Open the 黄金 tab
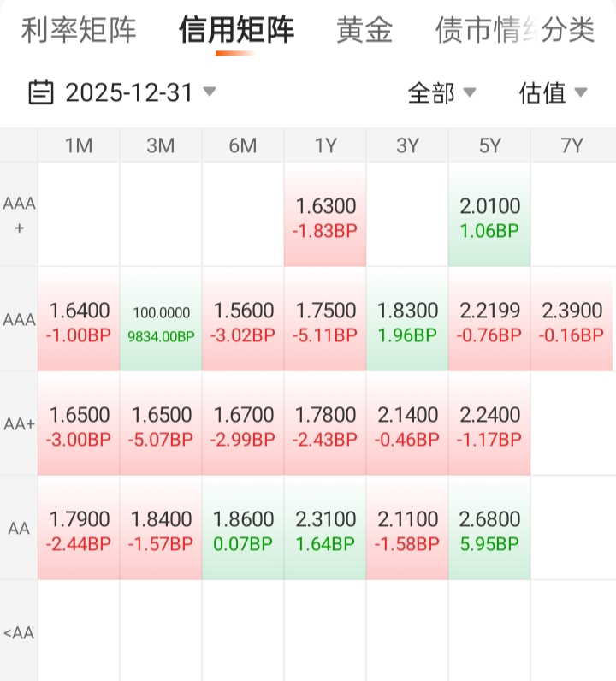 [x=364, y=30]
